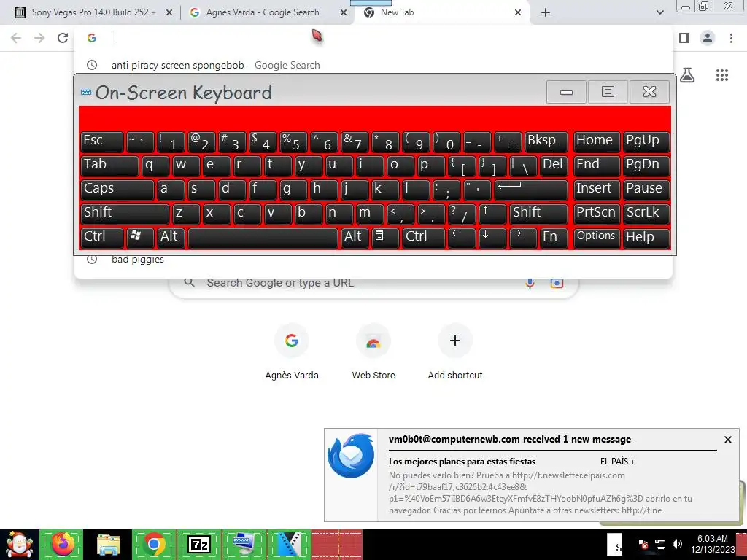Expand the Chrome tab search chevron
747x560 pixels.
pos(659,12)
